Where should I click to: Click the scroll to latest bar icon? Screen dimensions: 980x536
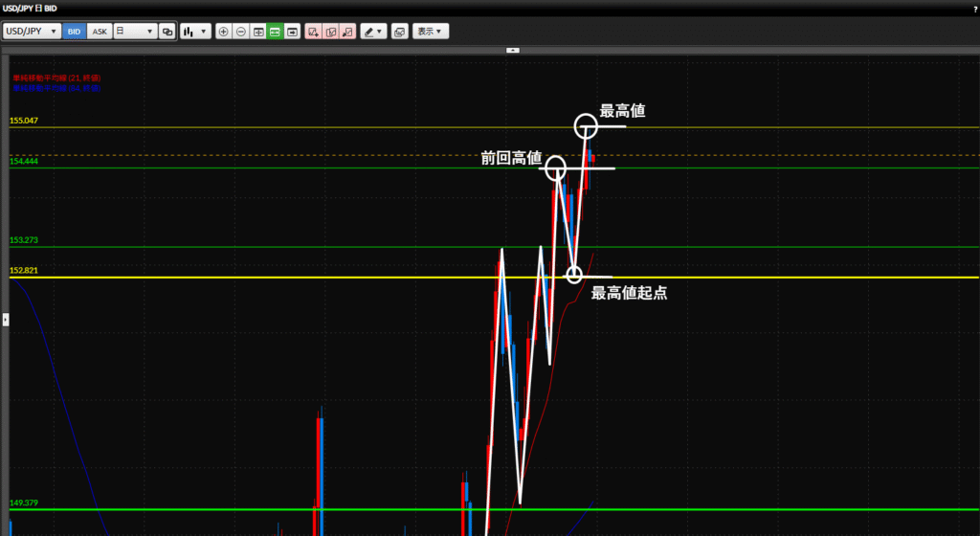(x=292, y=32)
